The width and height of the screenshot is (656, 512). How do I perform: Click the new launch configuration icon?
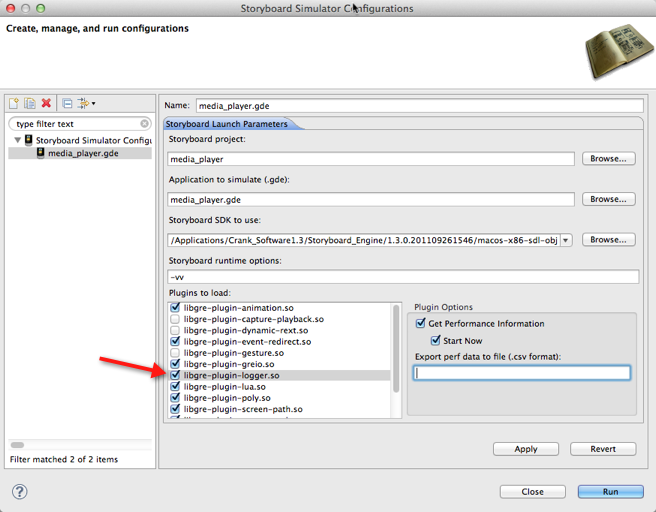[14, 103]
